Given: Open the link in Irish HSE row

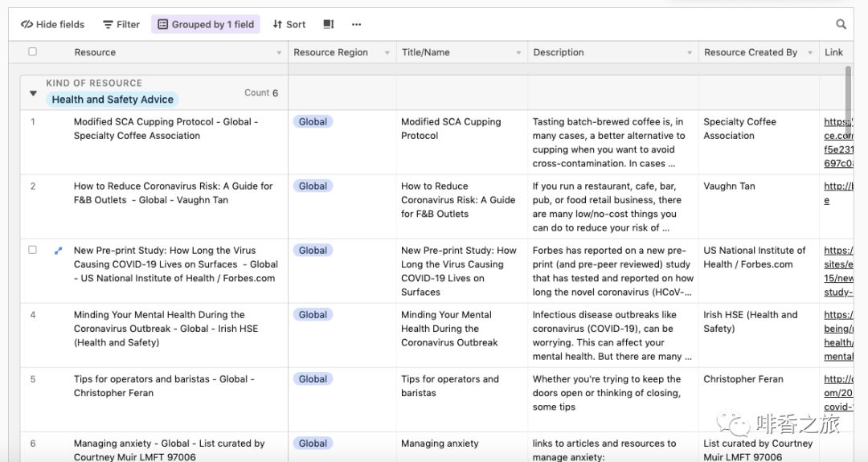Looking at the screenshot, I should [838, 335].
